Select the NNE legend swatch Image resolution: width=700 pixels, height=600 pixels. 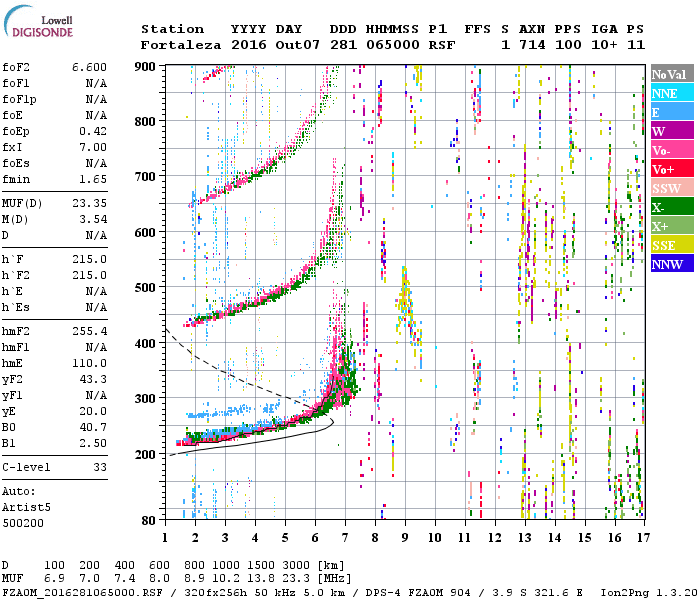point(672,92)
